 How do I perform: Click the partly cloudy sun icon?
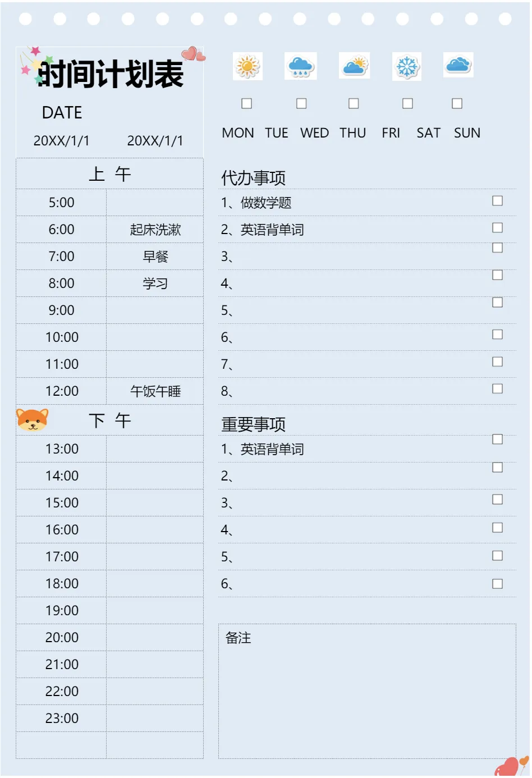pyautogui.click(x=354, y=66)
